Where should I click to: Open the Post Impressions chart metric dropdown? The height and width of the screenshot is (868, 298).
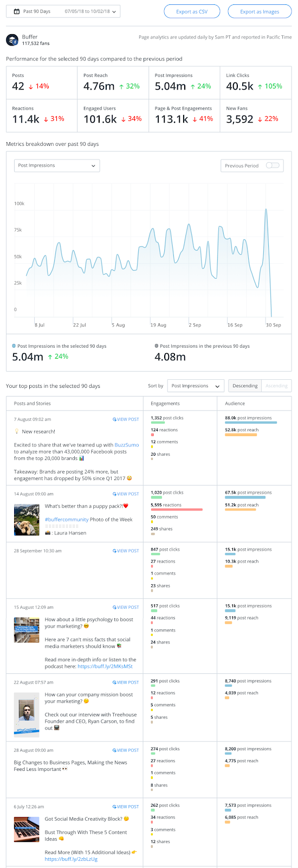[x=57, y=165]
